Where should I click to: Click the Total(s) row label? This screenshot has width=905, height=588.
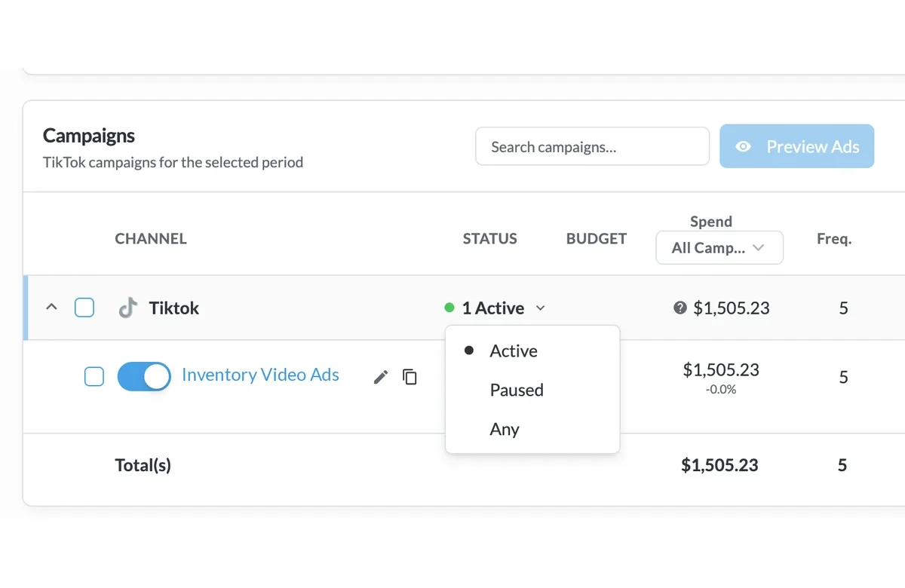(143, 465)
